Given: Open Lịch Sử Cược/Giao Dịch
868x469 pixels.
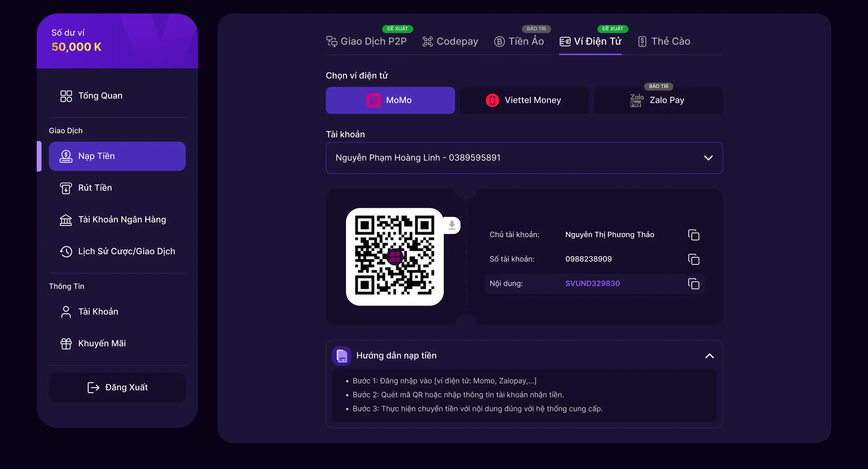Looking at the screenshot, I should pos(117,252).
